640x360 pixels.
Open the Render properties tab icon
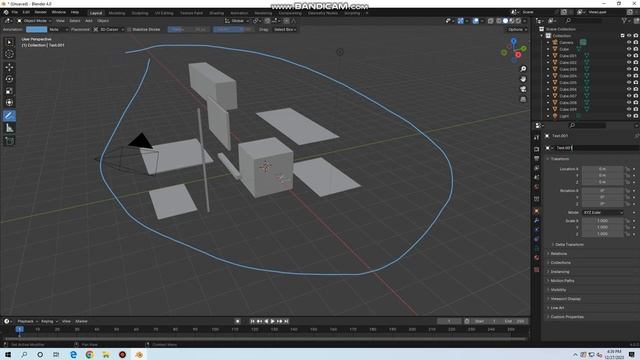[536, 149]
